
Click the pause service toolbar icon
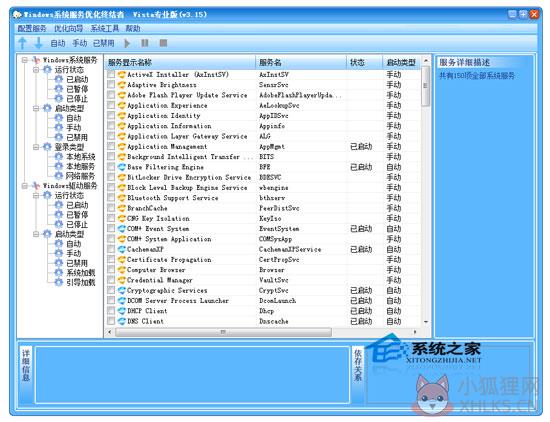pyautogui.click(x=145, y=43)
